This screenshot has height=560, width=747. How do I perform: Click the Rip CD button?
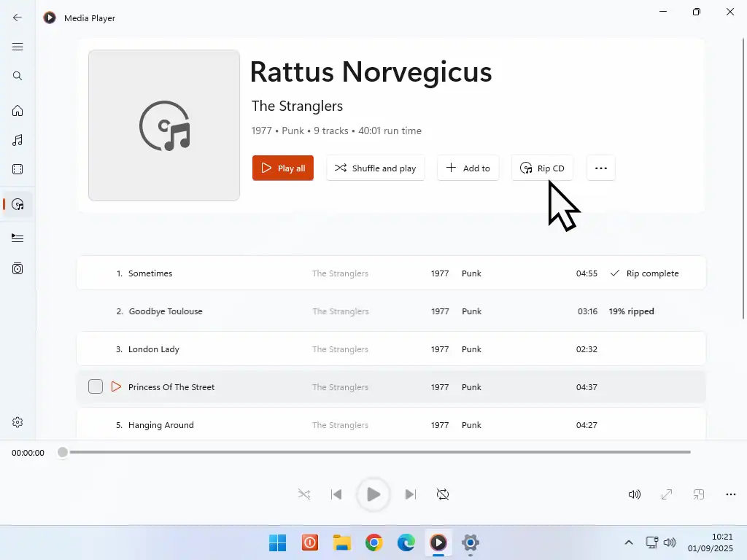tap(542, 168)
